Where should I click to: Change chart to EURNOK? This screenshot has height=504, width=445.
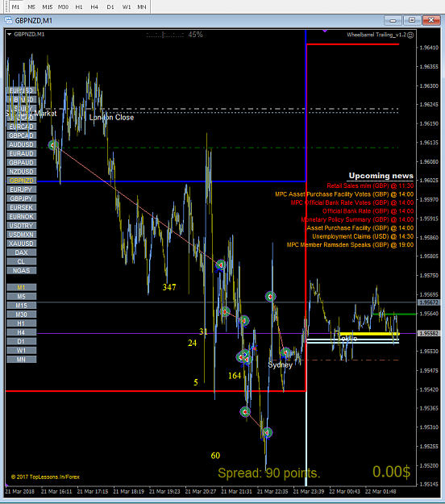pos(21,217)
